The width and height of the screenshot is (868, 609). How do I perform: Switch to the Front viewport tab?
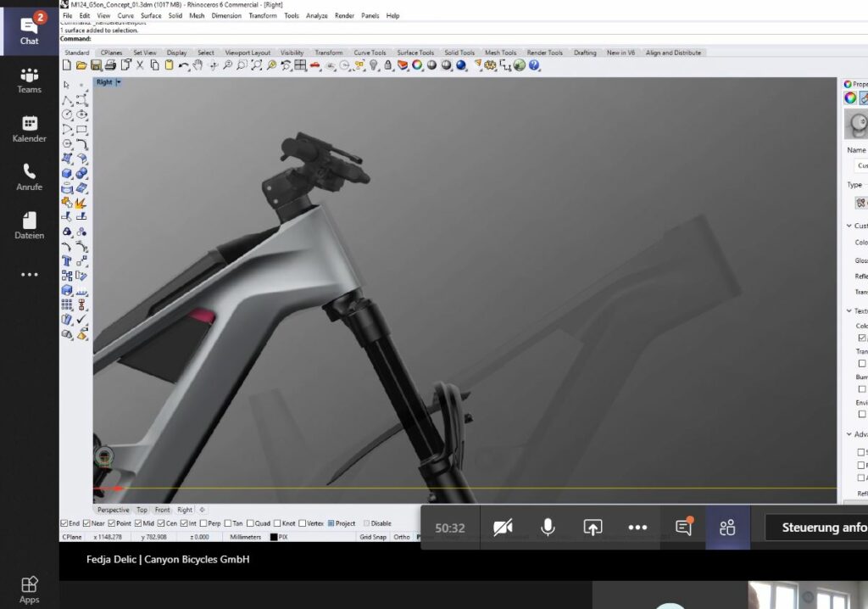(x=162, y=510)
